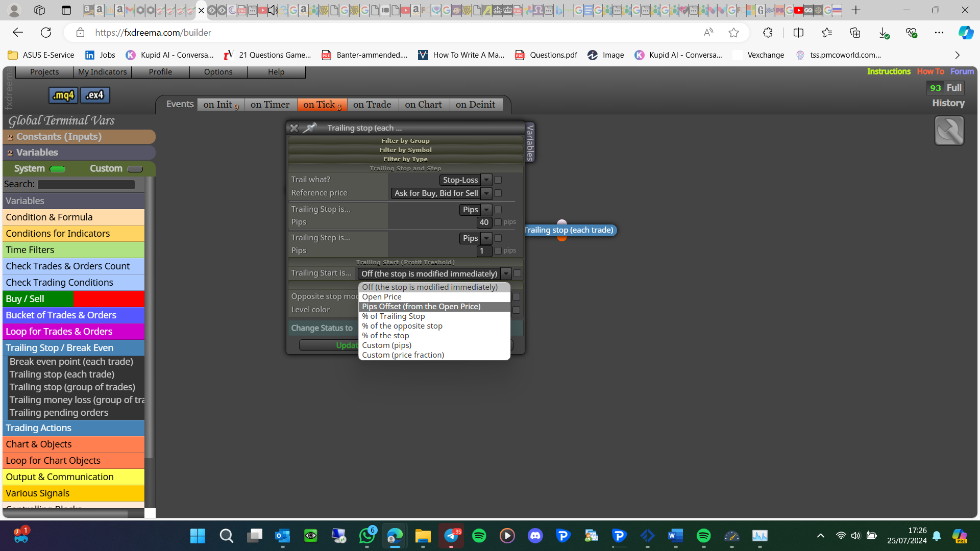Switch to the on Timer tab
The image size is (980, 551).
(270, 105)
